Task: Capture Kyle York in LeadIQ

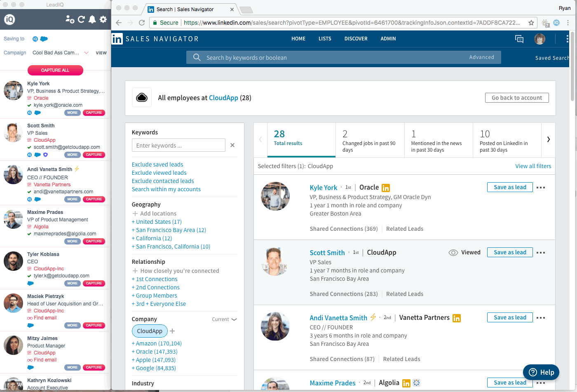Action: pyautogui.click(x=94, y=113)
